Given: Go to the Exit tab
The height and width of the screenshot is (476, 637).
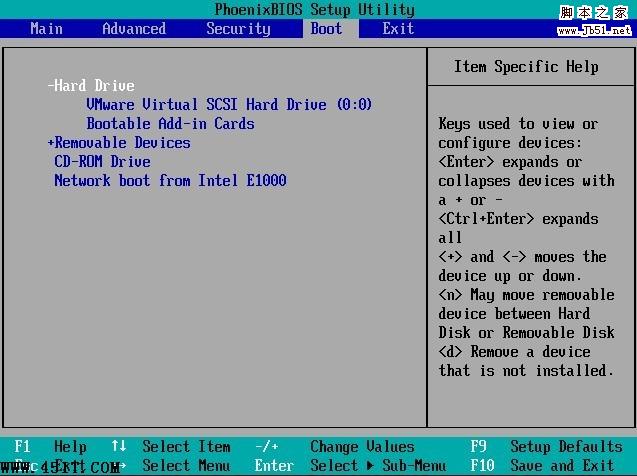Looking at the screenshot, I should [x=398, y=29].
